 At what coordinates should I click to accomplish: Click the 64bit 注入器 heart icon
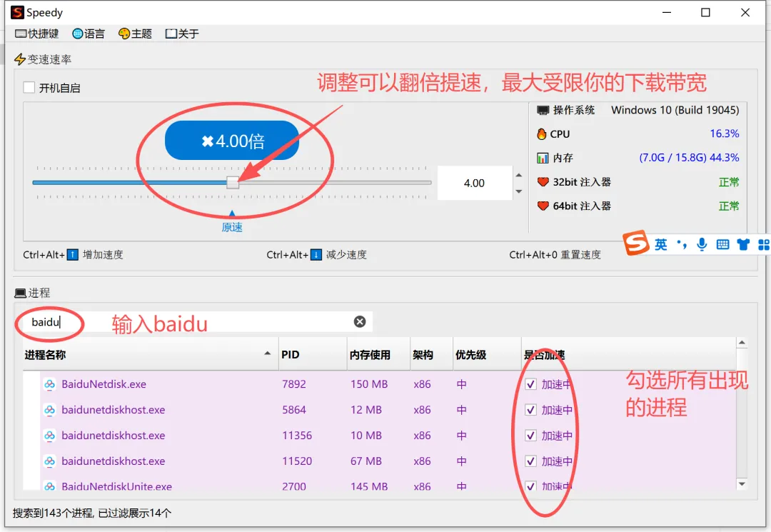(x=543, y=206)
